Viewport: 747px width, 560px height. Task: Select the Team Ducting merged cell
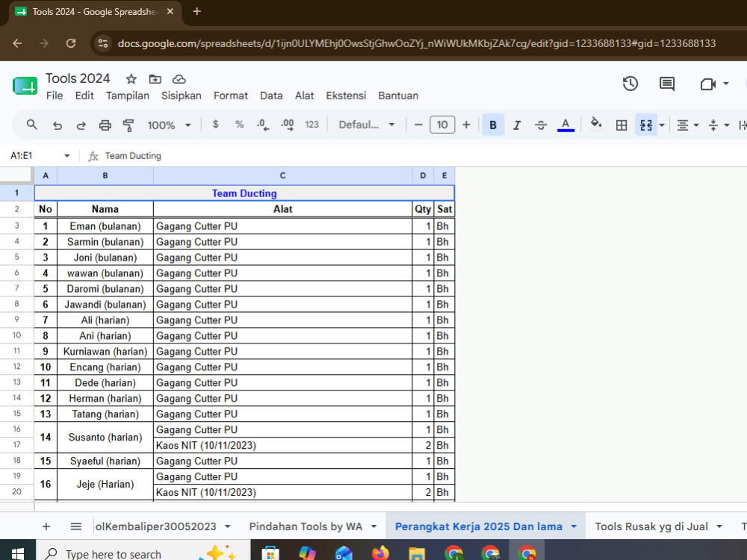click(244, 193)
